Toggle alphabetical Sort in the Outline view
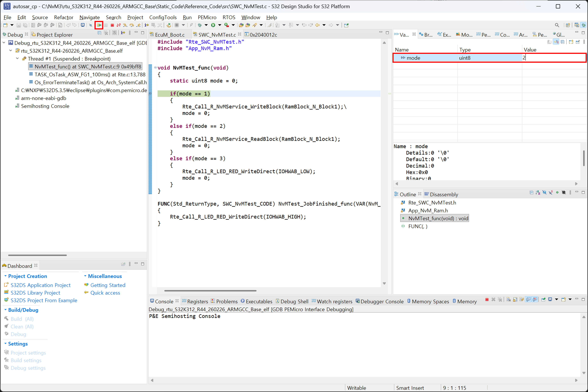Viewport: 588px width, 392px height. [x=538, y=192]
